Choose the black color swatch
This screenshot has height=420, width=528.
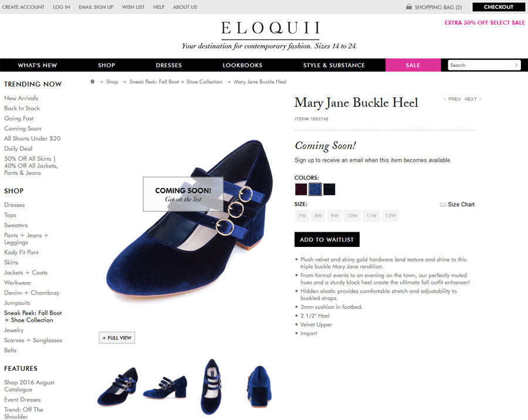(x=329, y=189)
